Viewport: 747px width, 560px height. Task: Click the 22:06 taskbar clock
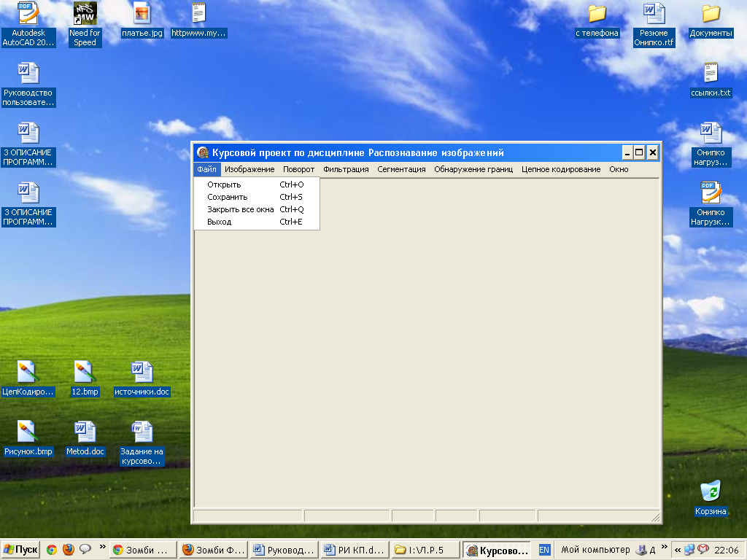pyautogui.click(x=727, y=550)
